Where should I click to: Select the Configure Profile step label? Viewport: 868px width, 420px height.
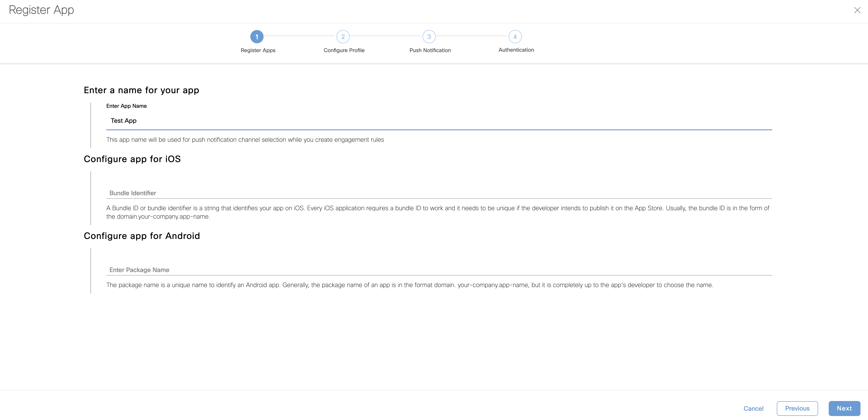(x=344, y=50)
